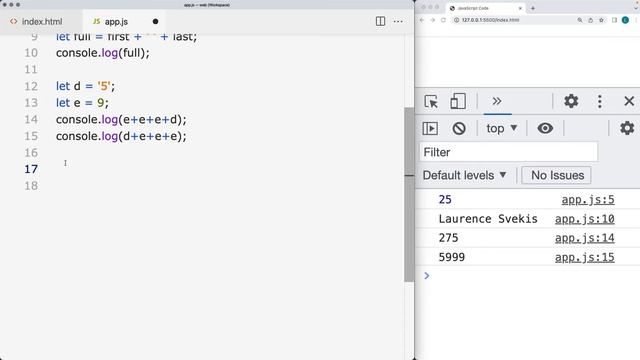
Task: Open source link app.js:5
Action: 588,200
